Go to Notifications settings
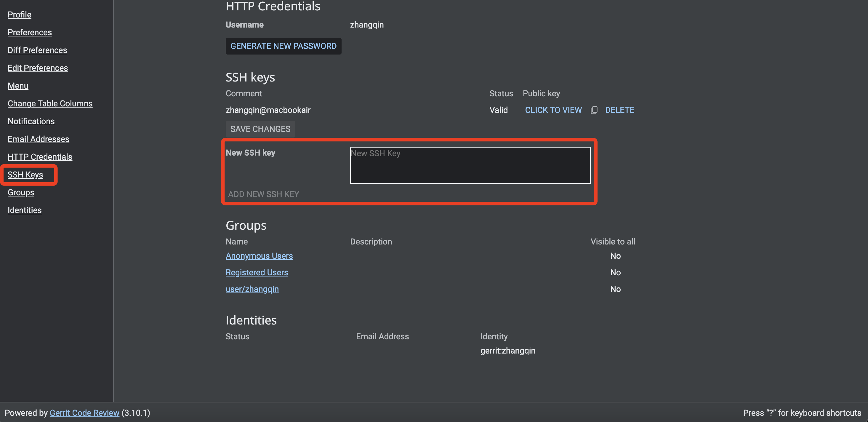 [x=31, y=121]
